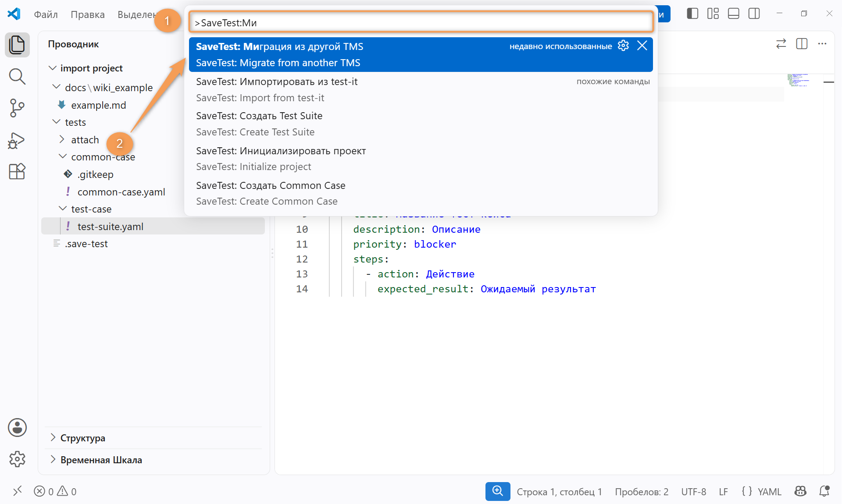
Task: Change the UTF-8 encoding in status bar
Action: point(693,491)
